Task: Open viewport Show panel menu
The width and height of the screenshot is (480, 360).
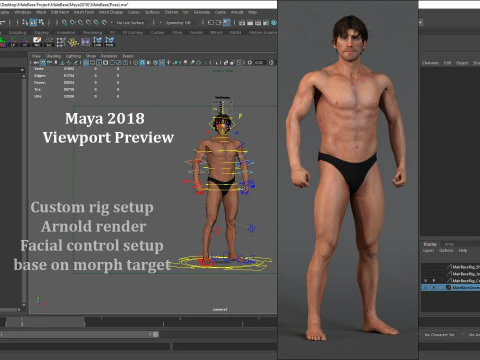Action: coord(91,56)
